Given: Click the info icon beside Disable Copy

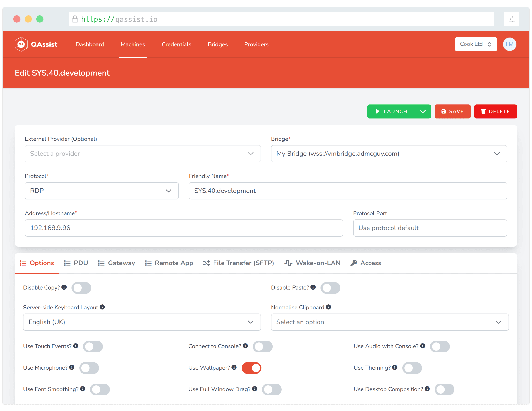Looking at the screenshot, I should pyautogui.click(x=64, y=287).
